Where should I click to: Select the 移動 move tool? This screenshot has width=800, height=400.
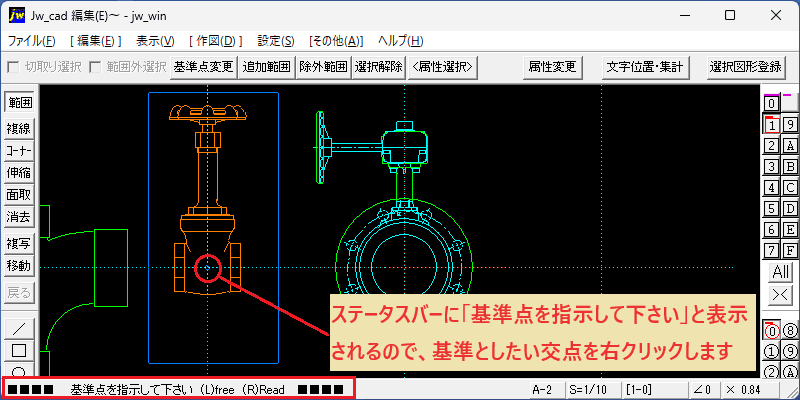[19, 266]
